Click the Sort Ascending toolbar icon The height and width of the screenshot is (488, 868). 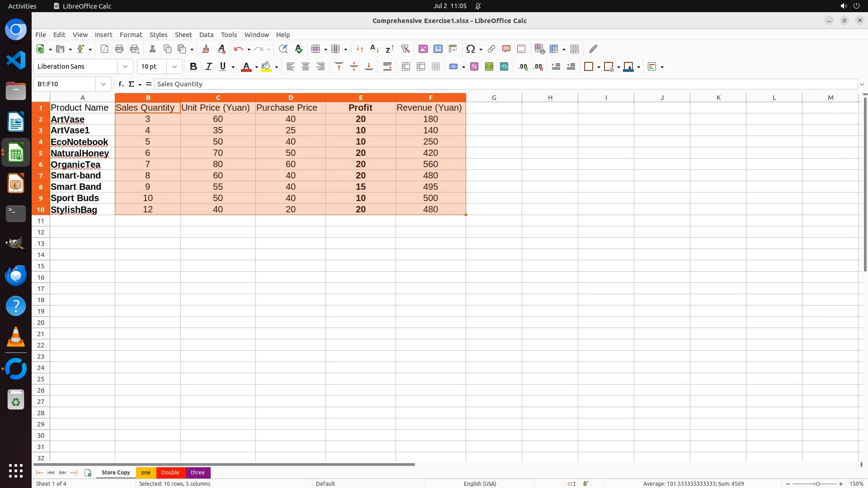[374, 49]
